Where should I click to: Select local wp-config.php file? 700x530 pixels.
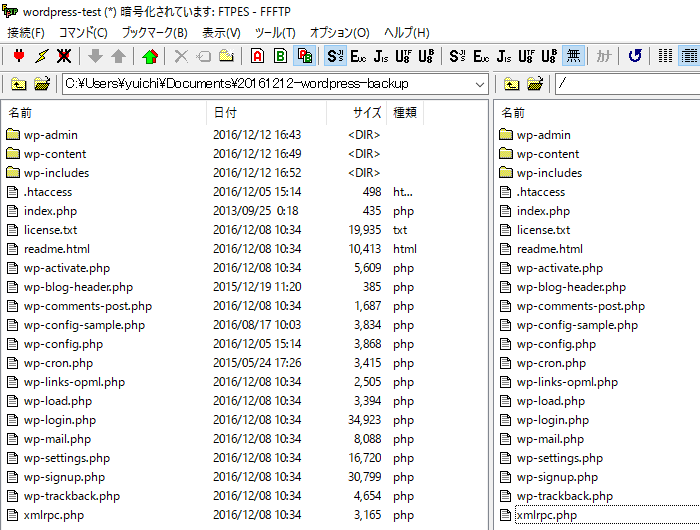click(63, 344)
